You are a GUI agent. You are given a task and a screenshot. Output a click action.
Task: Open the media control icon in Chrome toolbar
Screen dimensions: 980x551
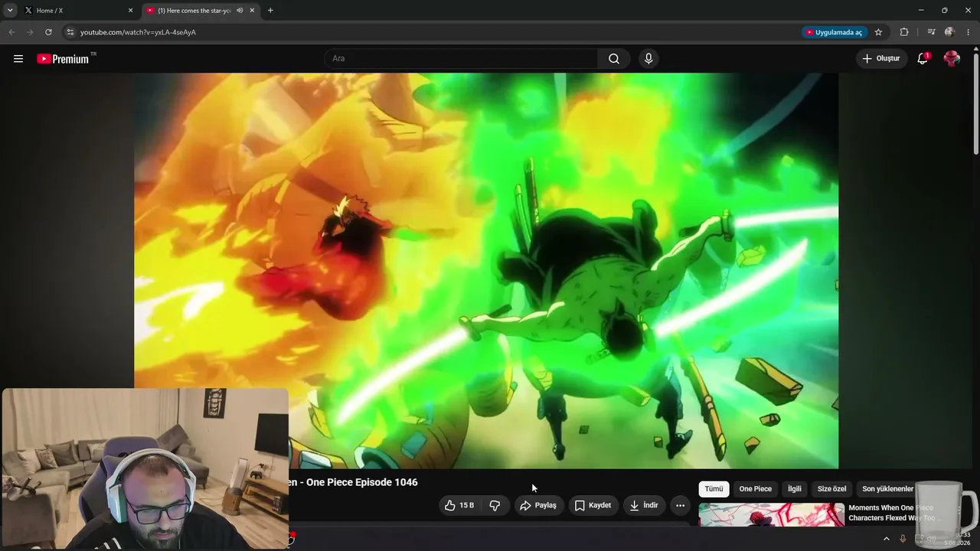point(931,32)
